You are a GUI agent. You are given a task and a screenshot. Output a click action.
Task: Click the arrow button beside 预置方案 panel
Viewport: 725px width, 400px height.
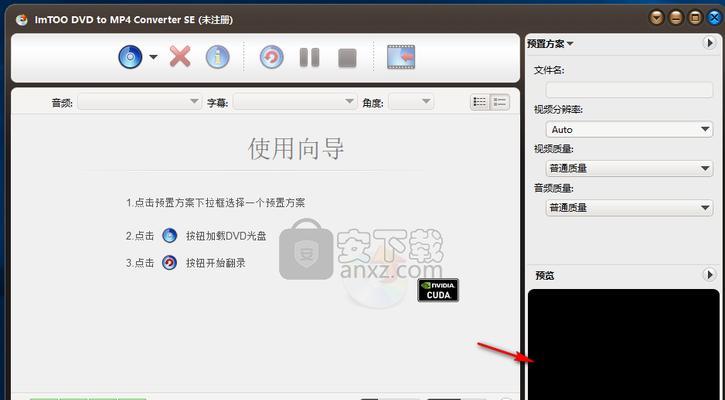(709, 43)
